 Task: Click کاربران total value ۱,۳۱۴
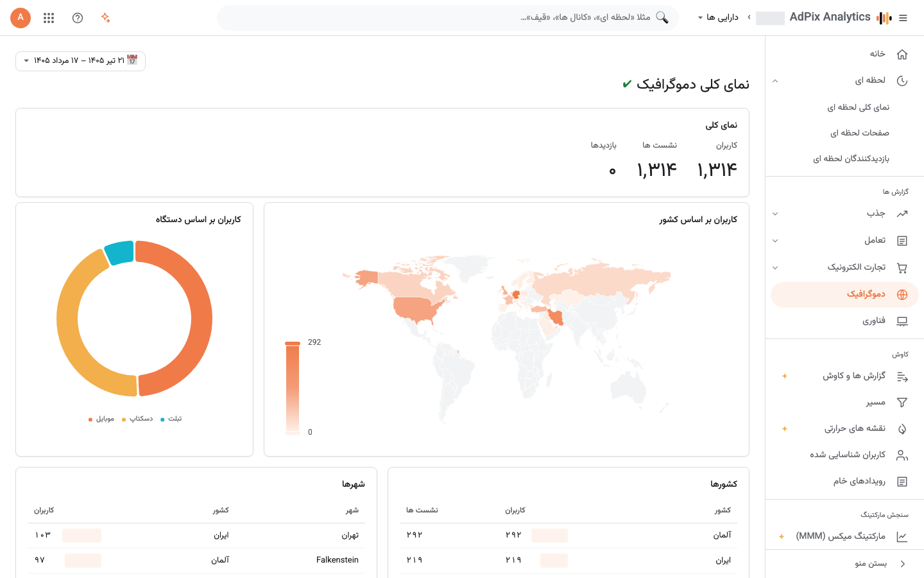(x=717, y=170)
